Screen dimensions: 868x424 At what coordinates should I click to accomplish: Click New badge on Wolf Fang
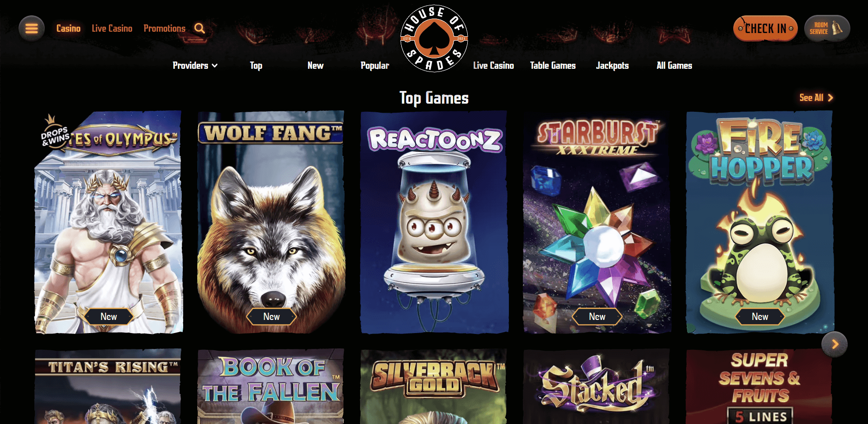271,317
